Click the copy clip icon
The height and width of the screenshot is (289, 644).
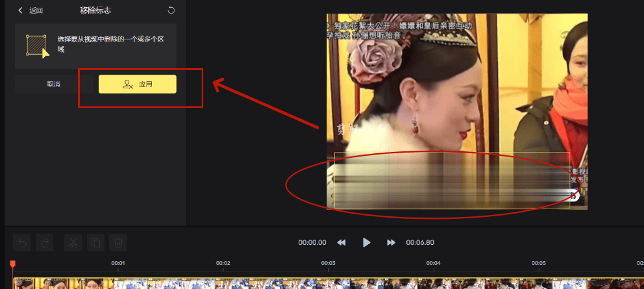(x=95, y=243)
